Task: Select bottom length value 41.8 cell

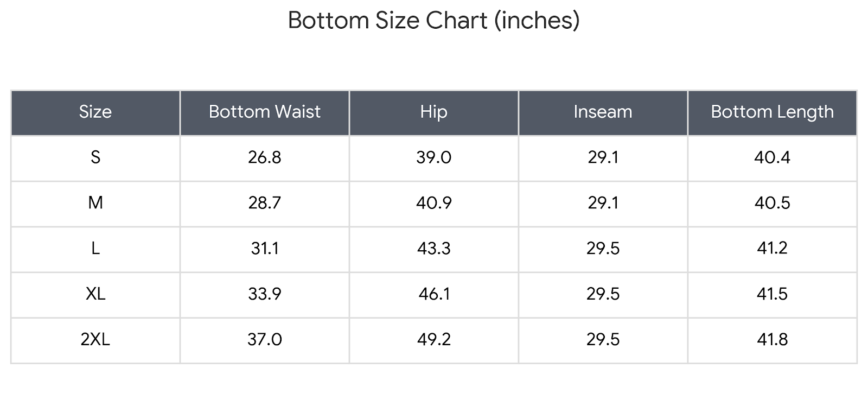Action: pos(772,340)
